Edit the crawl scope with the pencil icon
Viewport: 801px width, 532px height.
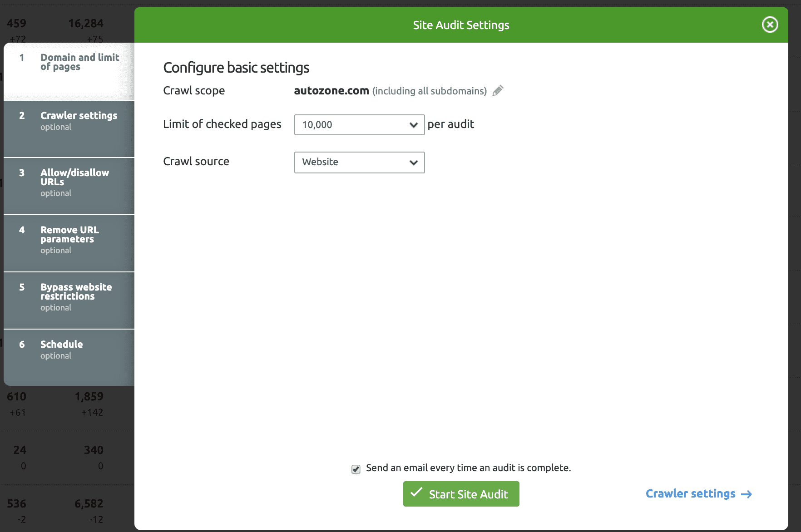click(498, 91)
